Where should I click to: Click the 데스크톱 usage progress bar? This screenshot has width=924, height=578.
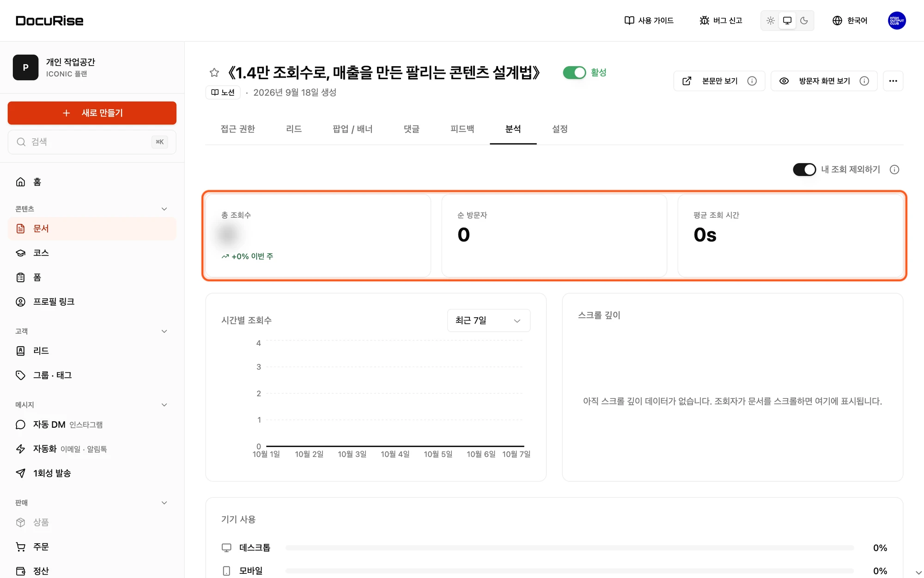(x=569, y=547)
